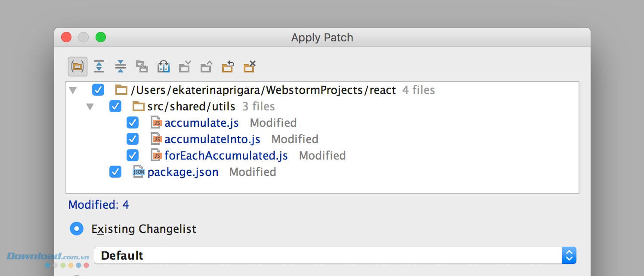The image size is (644, 276).
Task: Click the Map Base Directory icon
Action: pyautogui.click(x=142, y=66)
